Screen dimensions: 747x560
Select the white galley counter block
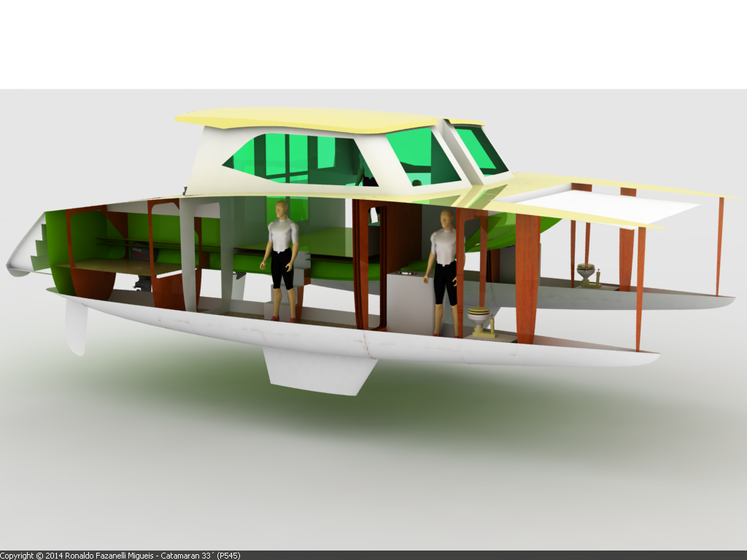click(x=409, y=299)
